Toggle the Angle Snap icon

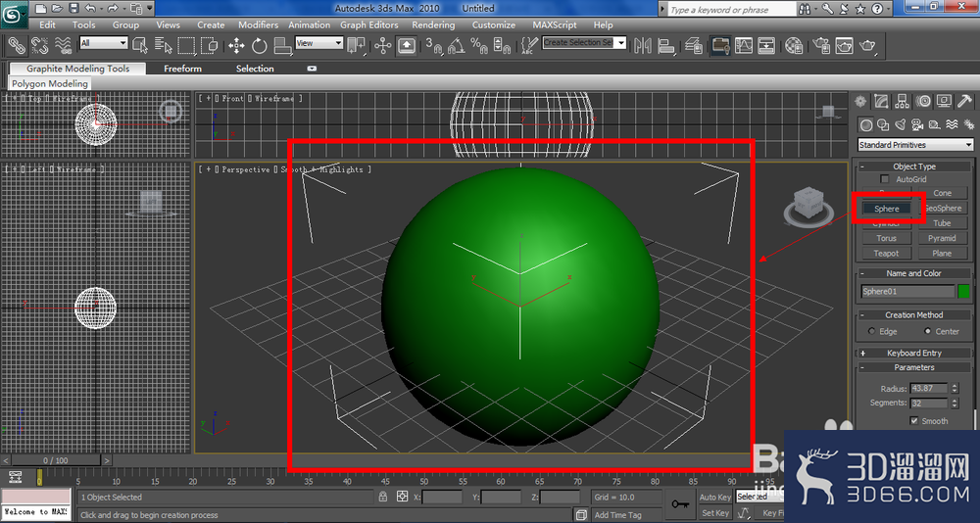(x=457, y=45)
